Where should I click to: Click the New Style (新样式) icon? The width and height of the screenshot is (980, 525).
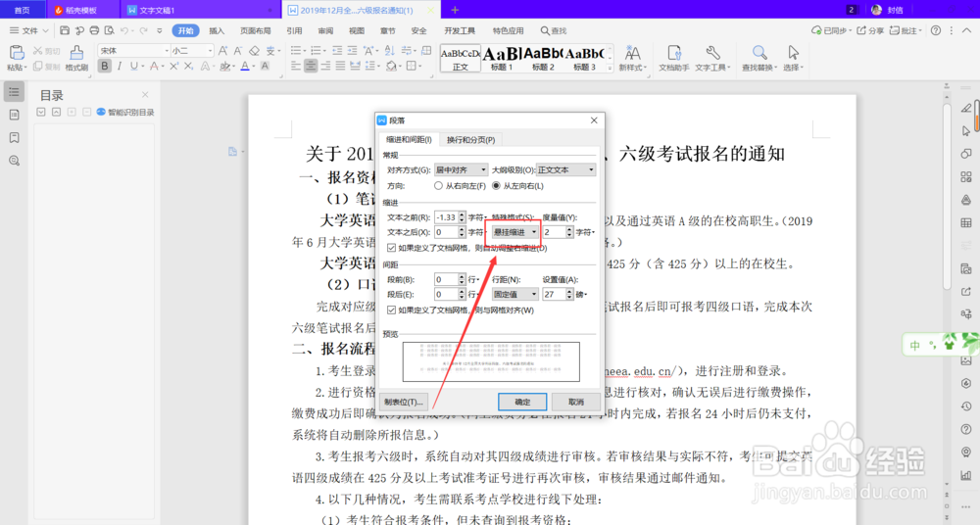click(x=632, y=59)
